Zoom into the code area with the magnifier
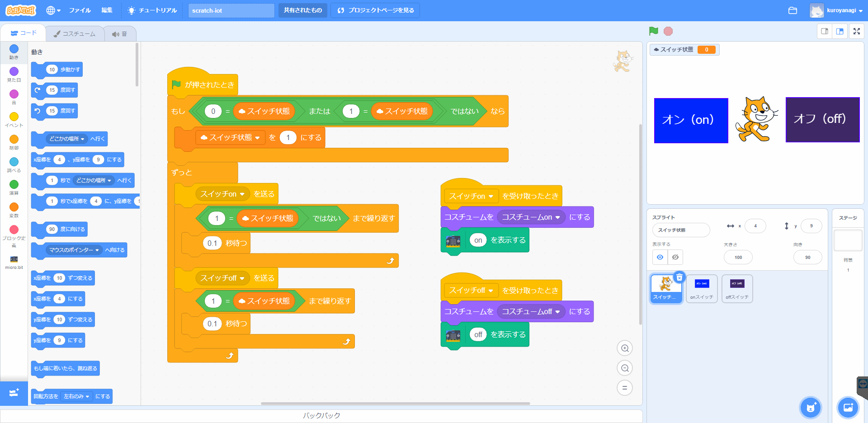 pos(625,348)
